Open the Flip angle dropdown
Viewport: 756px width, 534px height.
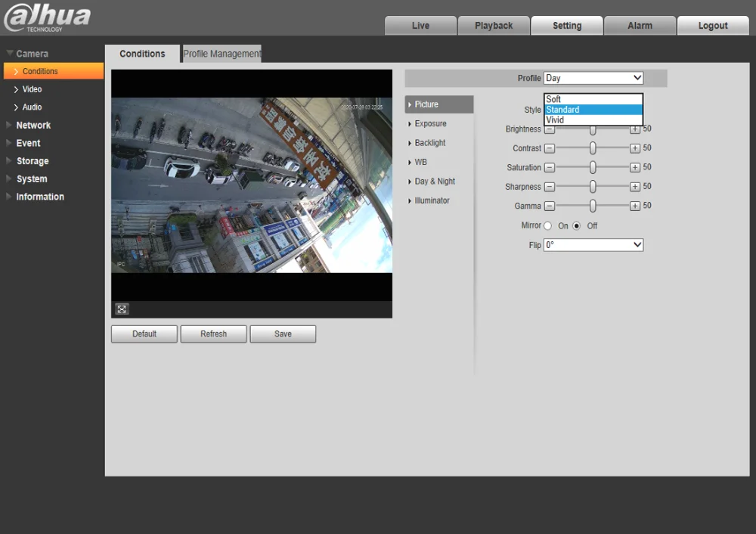pyautogui.click(x=593, y=245)
